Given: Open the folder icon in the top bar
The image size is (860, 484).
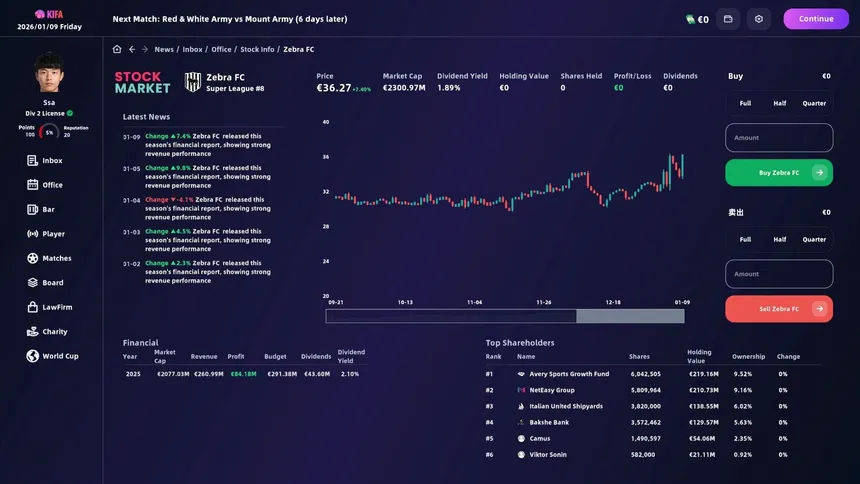Looking at the screenshot, I should tap(729, 19).
